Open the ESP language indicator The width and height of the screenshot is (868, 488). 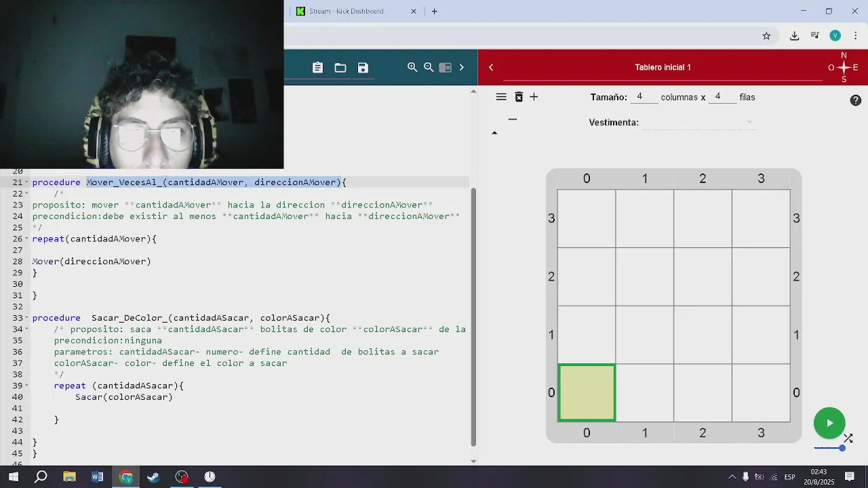point(789,477)
